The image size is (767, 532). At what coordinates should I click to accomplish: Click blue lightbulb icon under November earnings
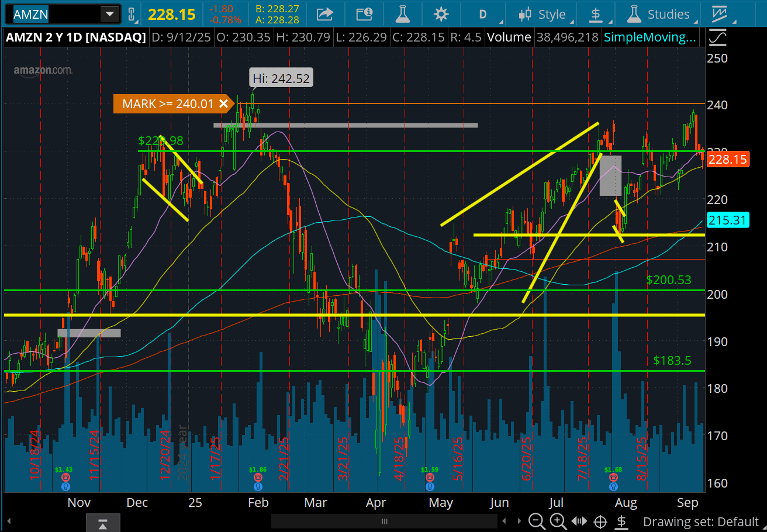click(65, 486)
